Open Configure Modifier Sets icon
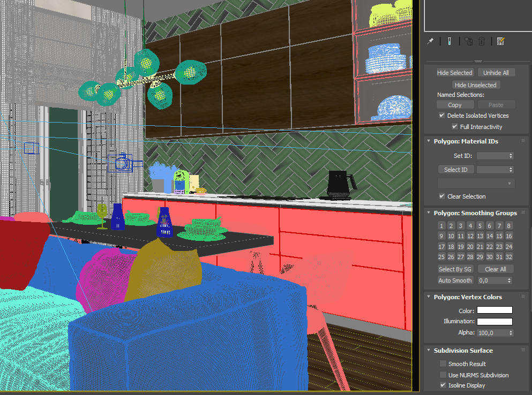This screenshot has height=395, width=532. tap(500, 41)
